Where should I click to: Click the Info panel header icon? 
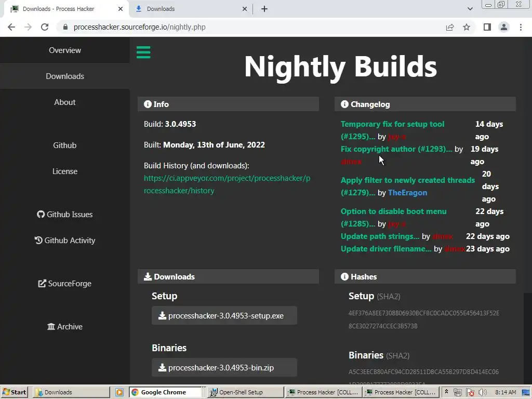[x=148, y=104]
